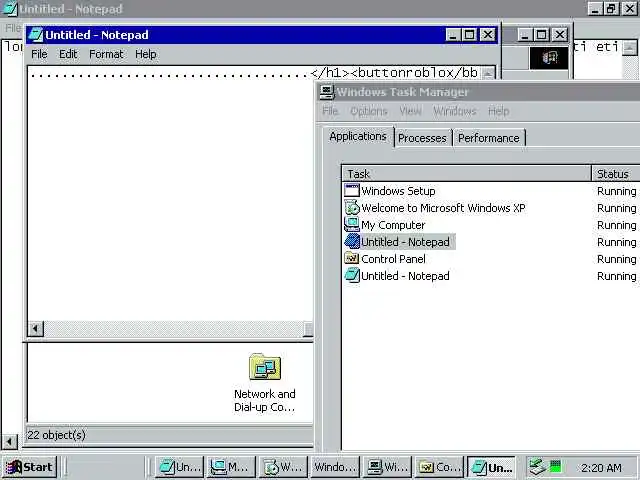Viewport: 640px width, 480px height.
Task: Click Windows Task Manager title bar icon
Action: coord(326,92)
